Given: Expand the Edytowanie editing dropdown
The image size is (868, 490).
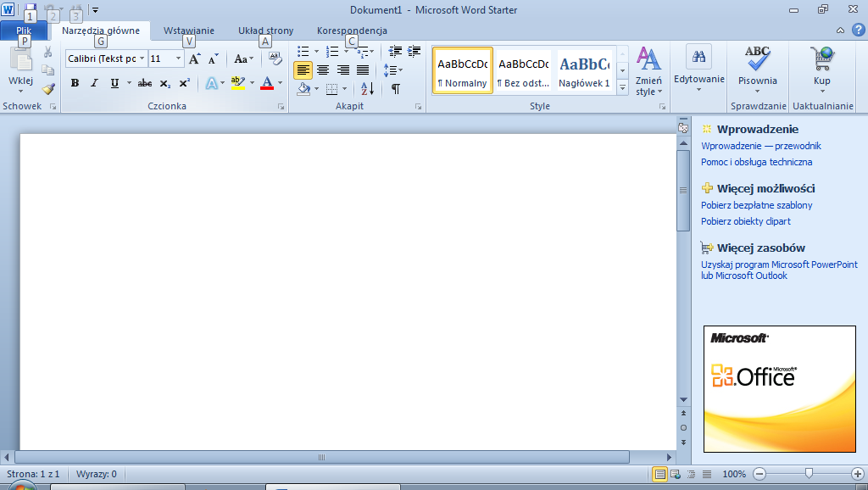Looking at the screenshot, I should coord(698,70).
